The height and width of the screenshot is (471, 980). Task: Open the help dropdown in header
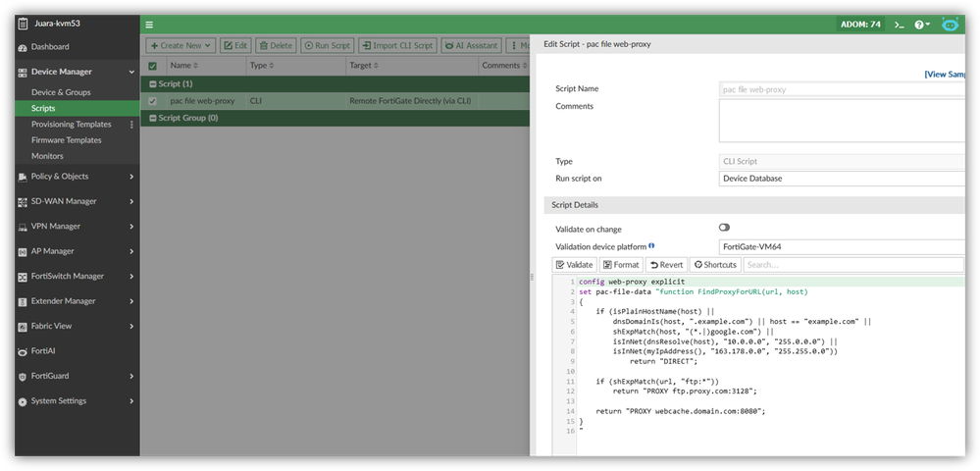pos(922,25)
